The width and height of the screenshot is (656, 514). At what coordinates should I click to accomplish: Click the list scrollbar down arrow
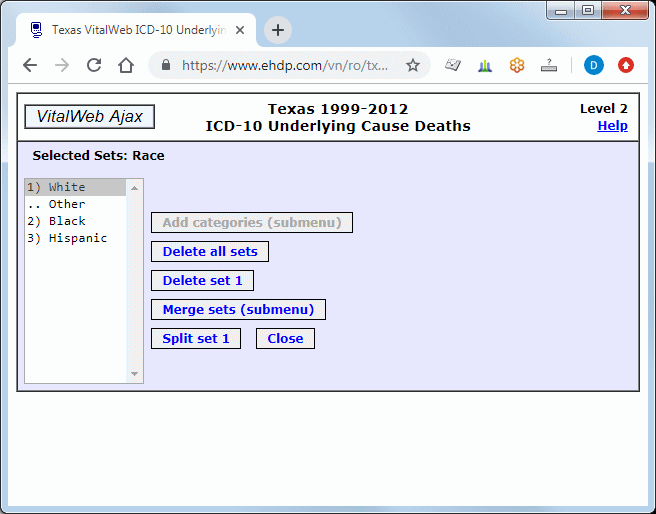click(x=136, y=374)
